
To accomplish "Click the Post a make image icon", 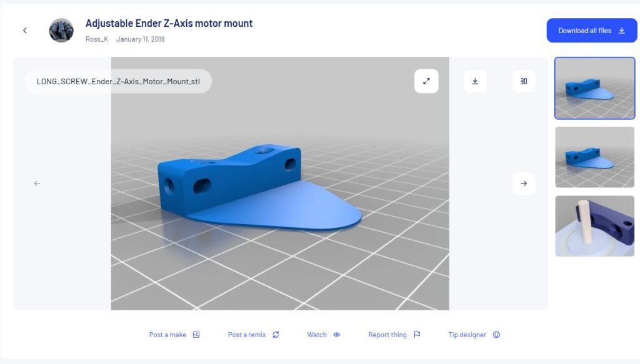I will tap(196, 335).
